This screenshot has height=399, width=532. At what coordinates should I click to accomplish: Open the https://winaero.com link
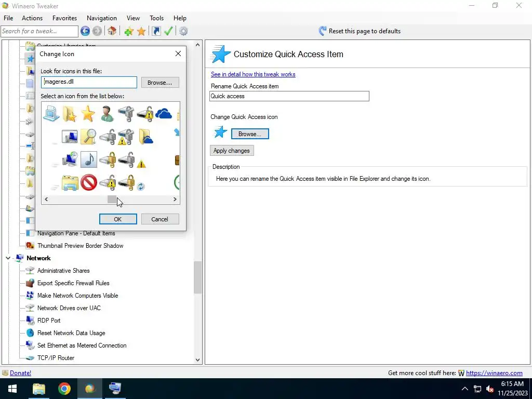point(494,373)
